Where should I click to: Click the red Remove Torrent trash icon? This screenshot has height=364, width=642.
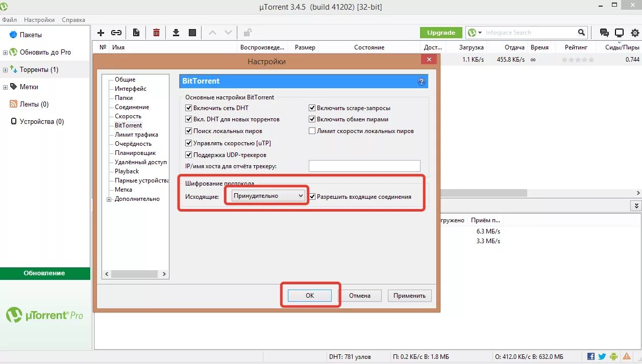coord(156,33)
